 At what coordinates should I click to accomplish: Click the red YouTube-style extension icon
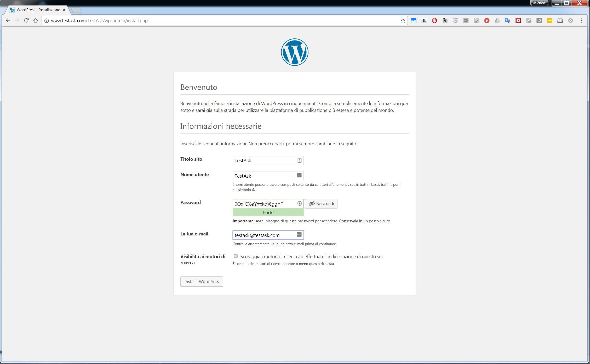[518, 21]
